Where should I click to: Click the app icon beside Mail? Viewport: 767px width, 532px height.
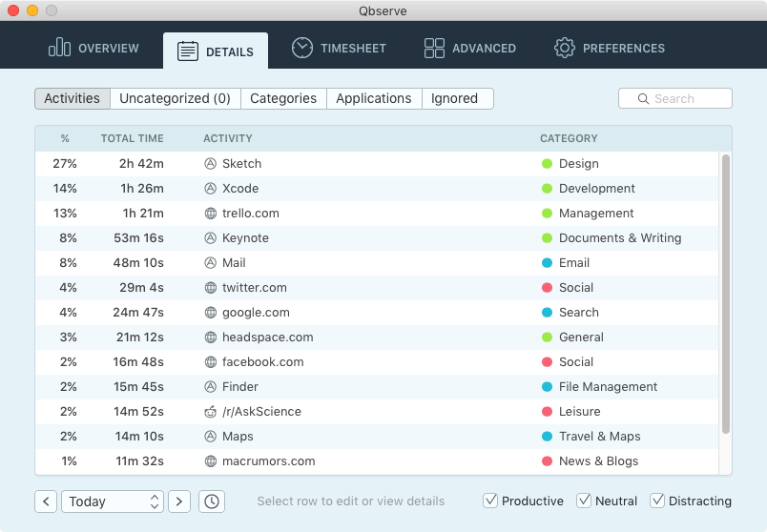210,263
